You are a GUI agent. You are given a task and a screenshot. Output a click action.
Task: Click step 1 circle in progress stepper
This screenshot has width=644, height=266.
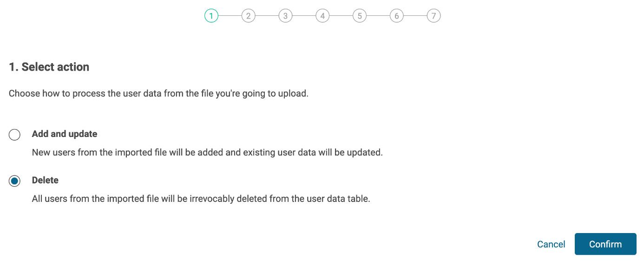coord(211,16)
